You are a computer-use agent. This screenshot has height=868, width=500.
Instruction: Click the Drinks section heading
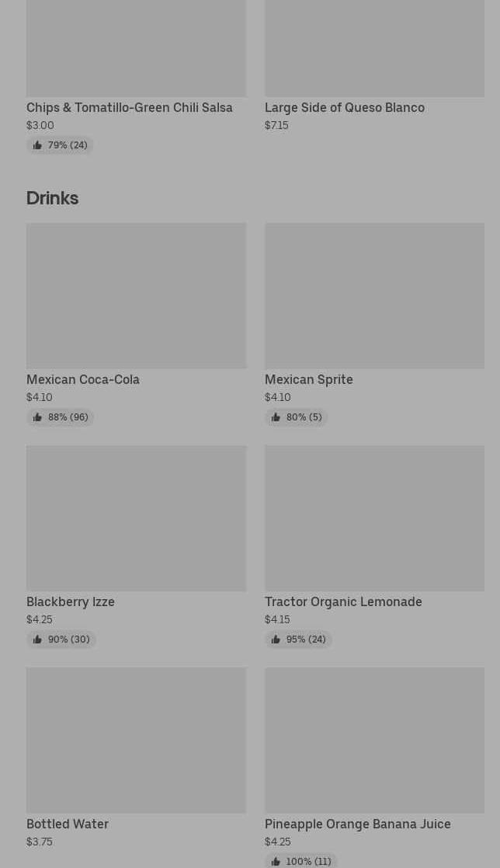tap(53, 198)
